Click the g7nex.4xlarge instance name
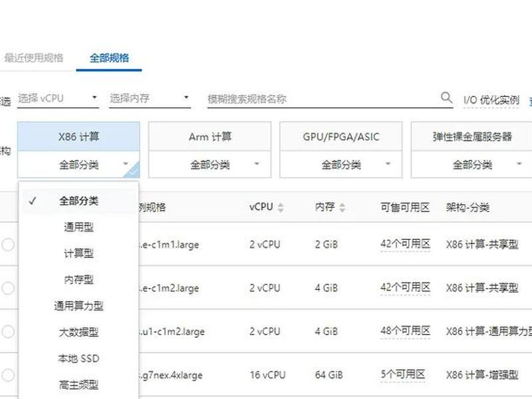Screen dimensions: 532x399 171,375
